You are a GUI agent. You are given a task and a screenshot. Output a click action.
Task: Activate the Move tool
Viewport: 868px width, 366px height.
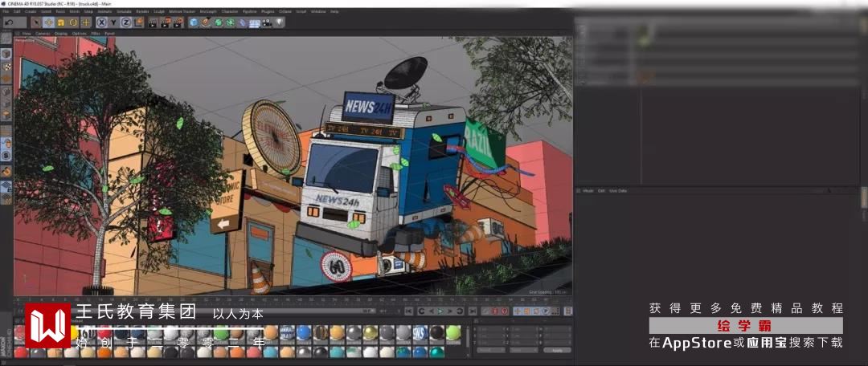click(x=48, y=22)
